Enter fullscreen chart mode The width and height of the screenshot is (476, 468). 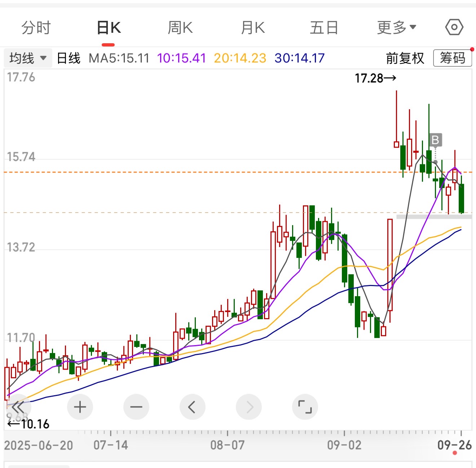[305, 407]
